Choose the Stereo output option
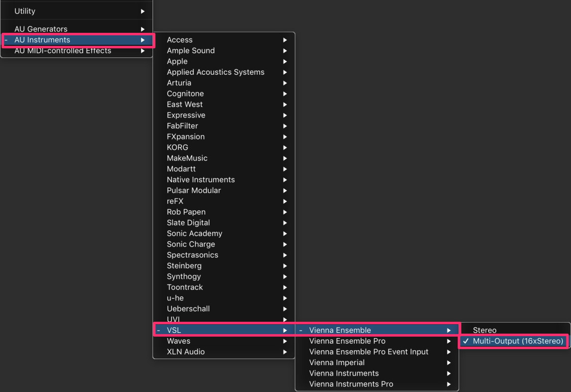The width and height of the screenshot is (571, 392). [515, 330]
